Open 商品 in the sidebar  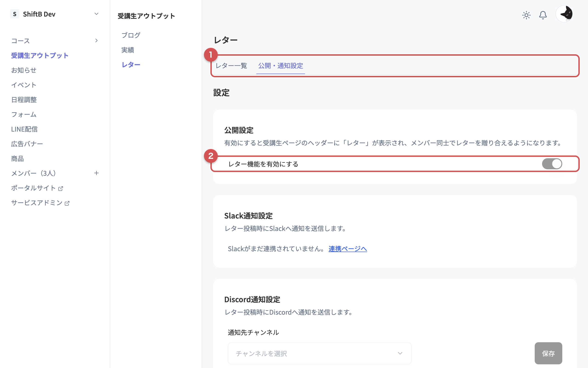click(17, 159)
